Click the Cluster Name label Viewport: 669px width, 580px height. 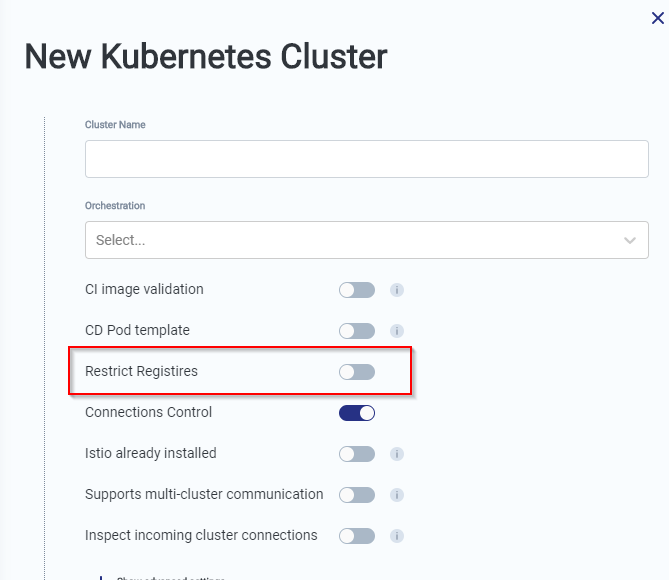click(115, 125)
